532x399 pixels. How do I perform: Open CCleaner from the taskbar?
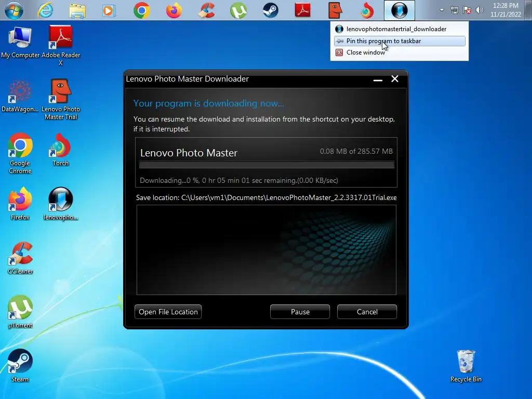coord(206,10)
